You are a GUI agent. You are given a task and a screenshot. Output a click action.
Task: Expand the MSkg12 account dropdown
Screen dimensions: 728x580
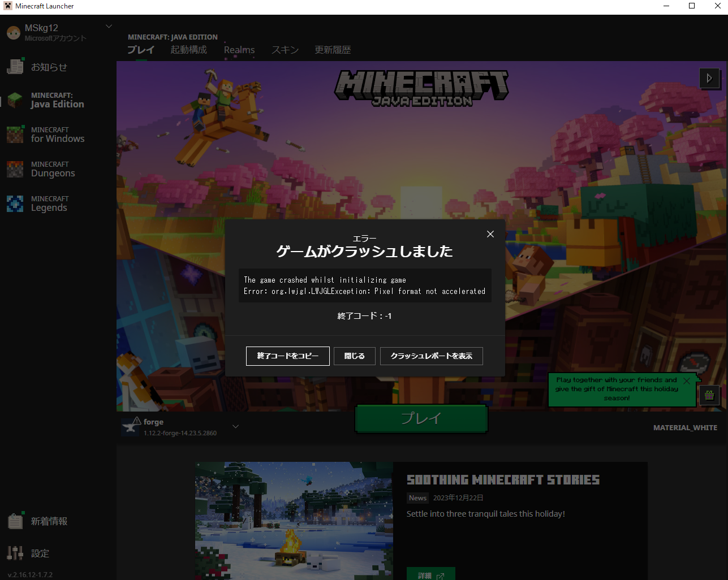[109, 27]
